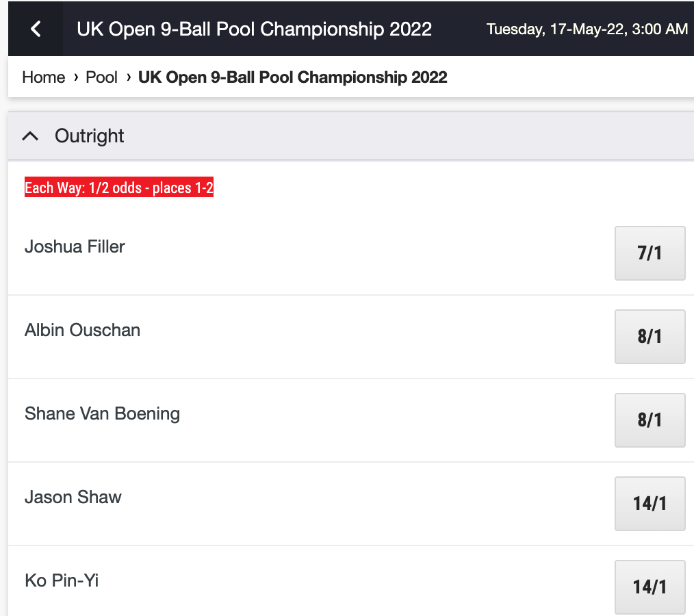Select 7/1 odds for Joshua Filler
This screenshot has width=694, height=616.
pyautogui.click(x=650, y=253)
